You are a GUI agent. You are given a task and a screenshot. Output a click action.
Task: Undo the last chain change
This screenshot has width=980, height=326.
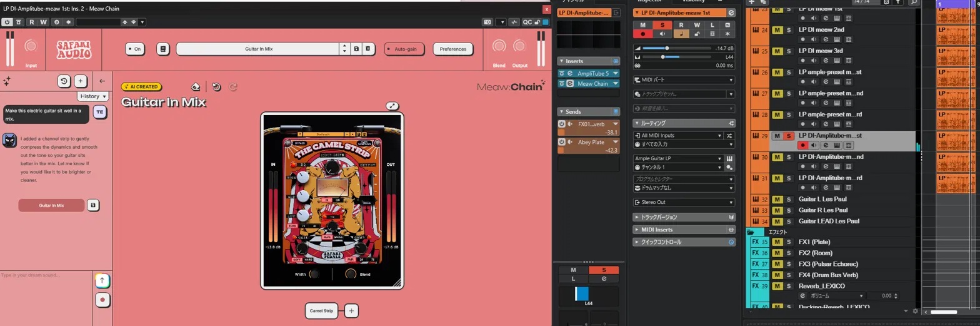216,87
